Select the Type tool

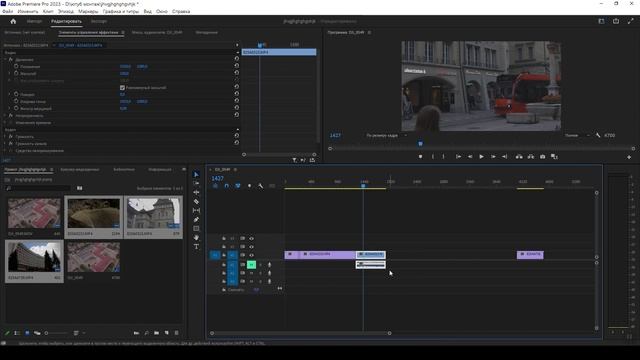point(196,247)
